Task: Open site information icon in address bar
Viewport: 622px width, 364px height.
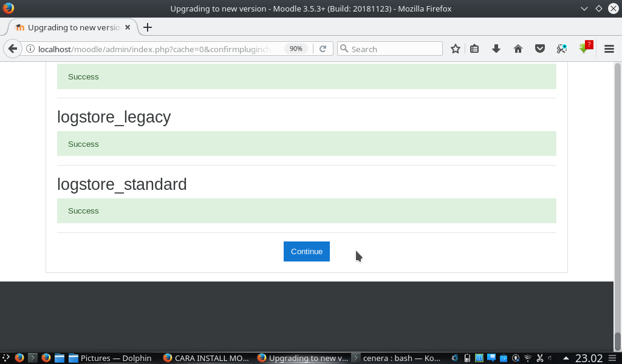Action: click(30, 49)
